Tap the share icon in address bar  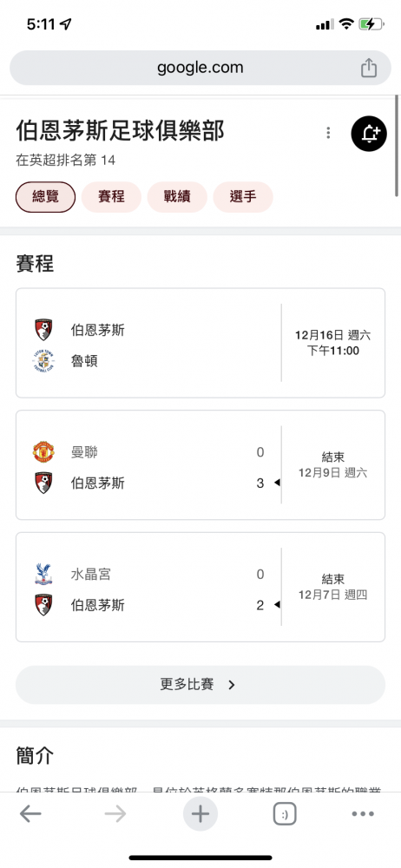coord(369,68)
